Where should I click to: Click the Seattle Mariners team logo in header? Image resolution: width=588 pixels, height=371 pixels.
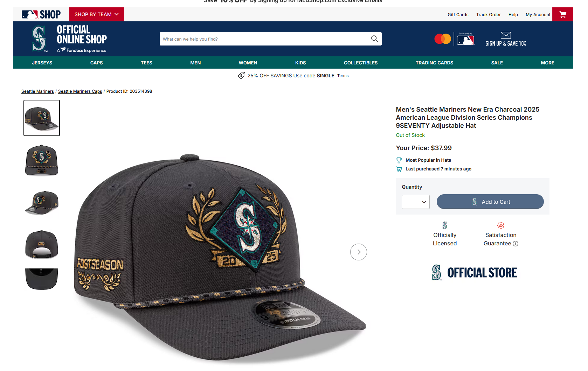pyautogui.click(x=39, y=39)
